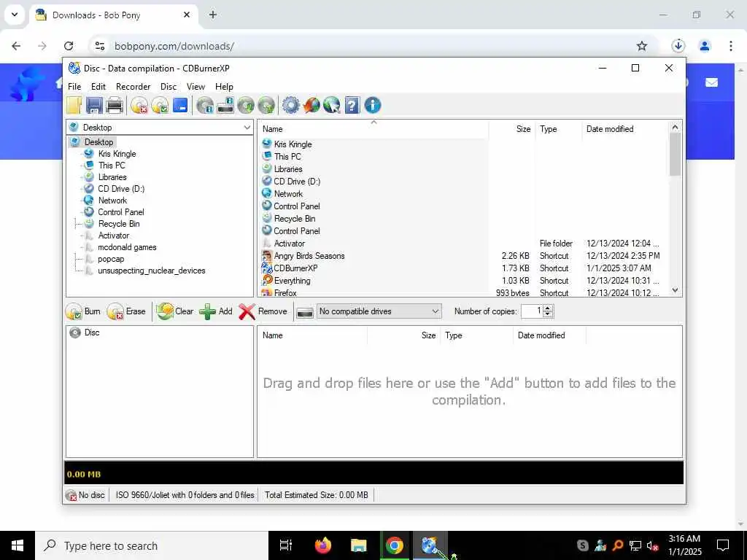Click the orange globe update toolbar icon
Screen dimensions: 747x560
tap(311, 105)
